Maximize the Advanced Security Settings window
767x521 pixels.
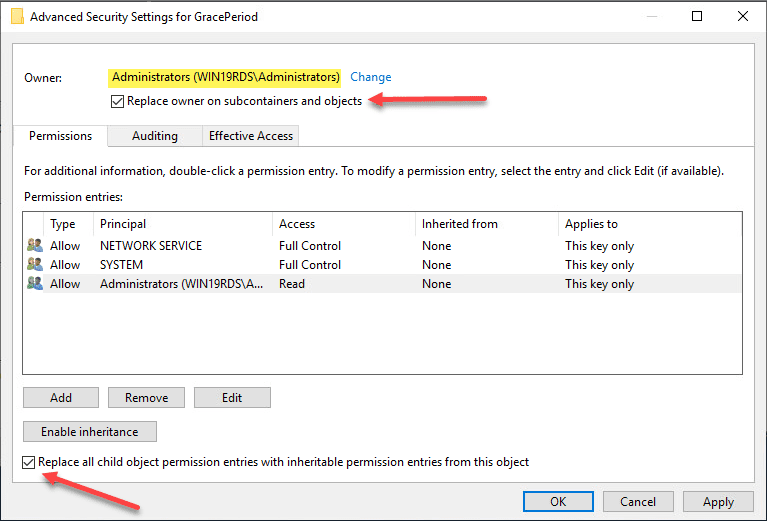click(x=697, y=16)
